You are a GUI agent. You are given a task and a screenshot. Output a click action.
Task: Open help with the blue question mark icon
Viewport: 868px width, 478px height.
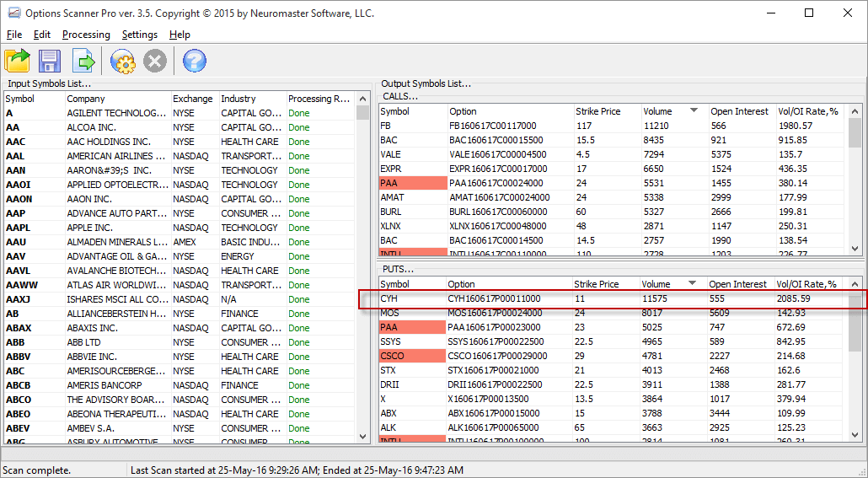pos(195,61)
